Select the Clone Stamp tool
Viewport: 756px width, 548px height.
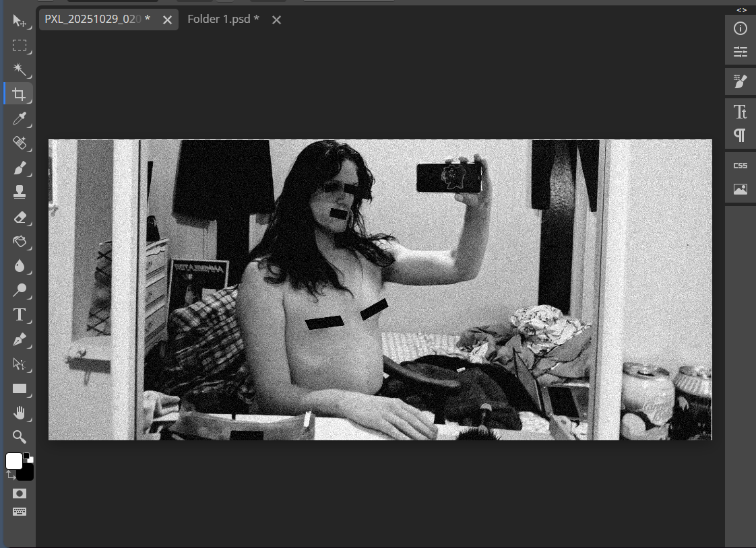[20, 191]
